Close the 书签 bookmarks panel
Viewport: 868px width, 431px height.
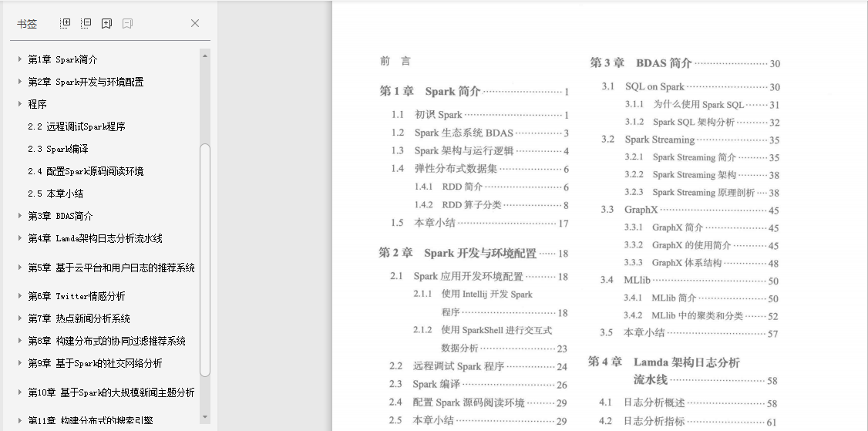195,23
